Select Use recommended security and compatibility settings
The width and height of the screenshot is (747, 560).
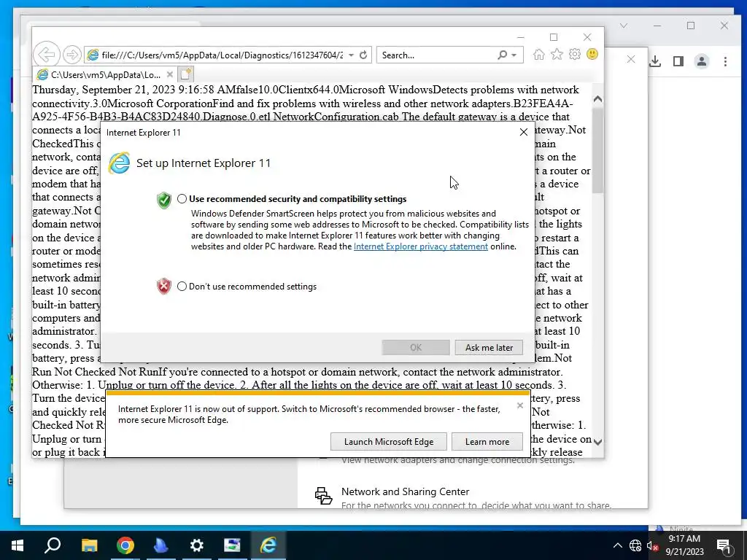[x=182, y=199]
